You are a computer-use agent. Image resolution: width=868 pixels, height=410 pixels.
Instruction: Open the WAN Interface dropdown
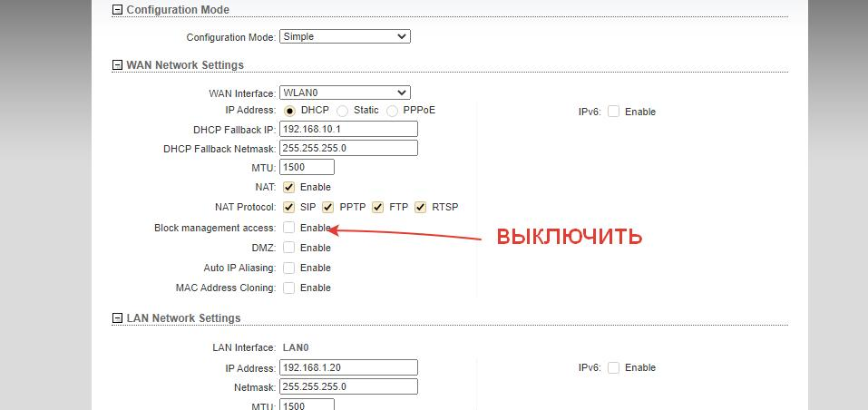(x=345, y=93)
